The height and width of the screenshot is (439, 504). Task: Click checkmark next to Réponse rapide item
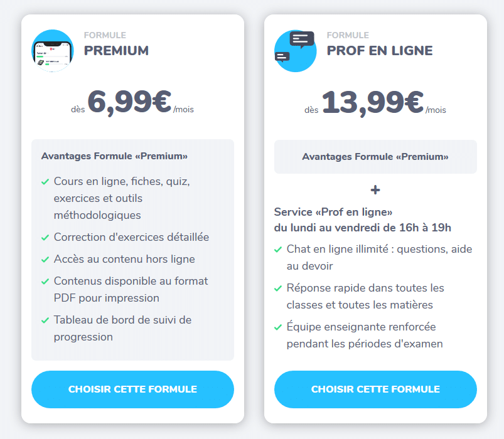(278, 288)
